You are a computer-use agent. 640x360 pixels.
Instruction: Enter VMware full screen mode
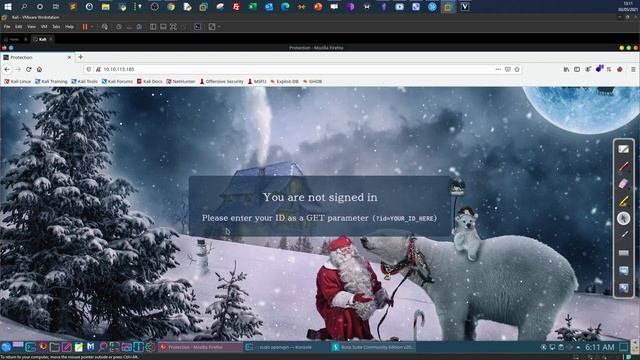[173, 27]
